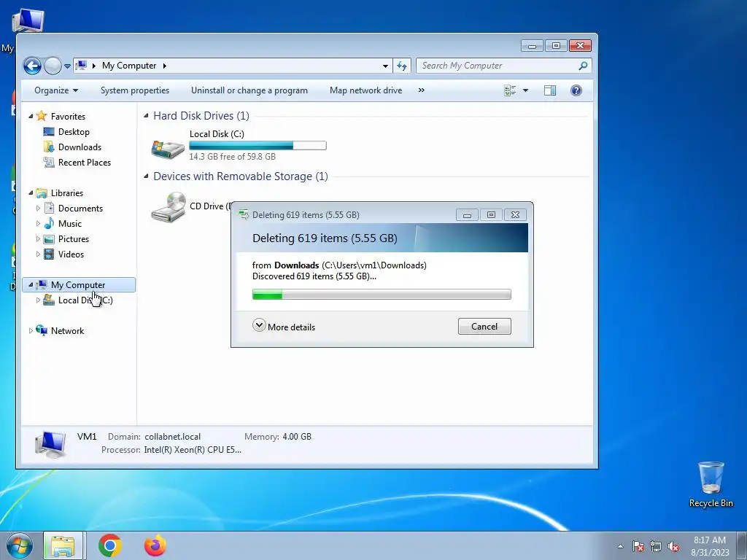Screen dimensions: 747x560
Task: Click the Recent Places icon
Action: [49, 163]
